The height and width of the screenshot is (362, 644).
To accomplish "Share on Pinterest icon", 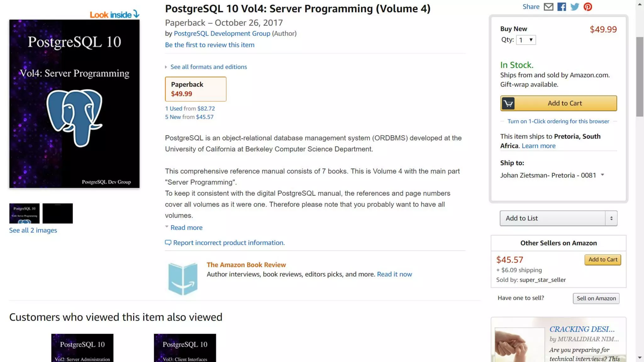I will (x=588, y=7).
